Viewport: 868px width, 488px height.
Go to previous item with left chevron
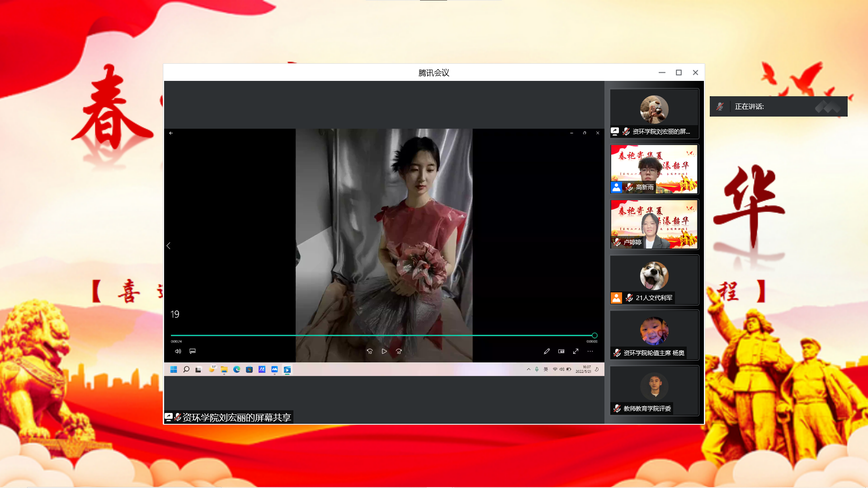(x=168, y=246)
